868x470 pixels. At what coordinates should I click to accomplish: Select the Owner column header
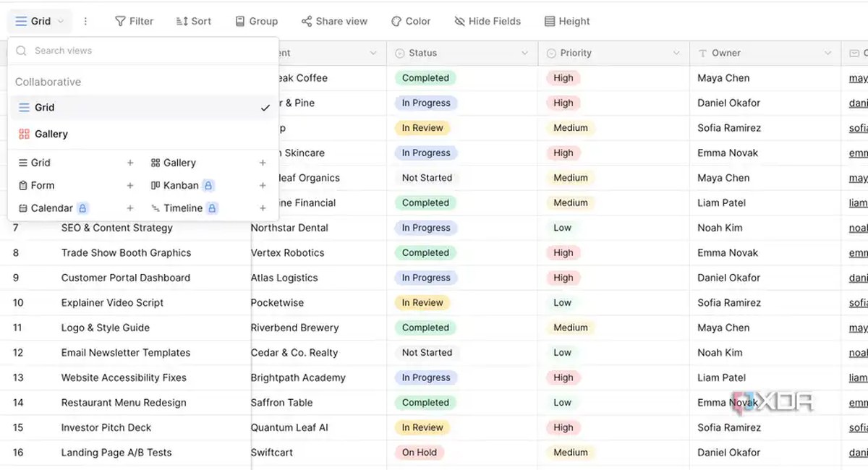click(x=765, y=54)
